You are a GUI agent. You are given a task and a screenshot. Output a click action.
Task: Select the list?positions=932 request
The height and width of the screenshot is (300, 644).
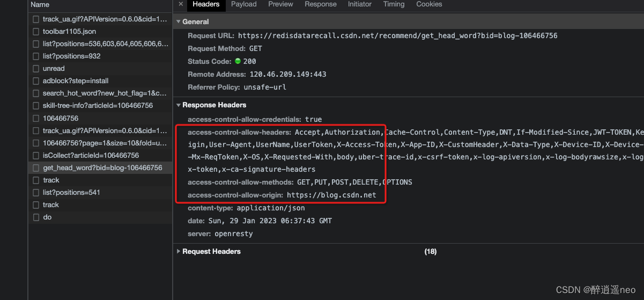71,56
